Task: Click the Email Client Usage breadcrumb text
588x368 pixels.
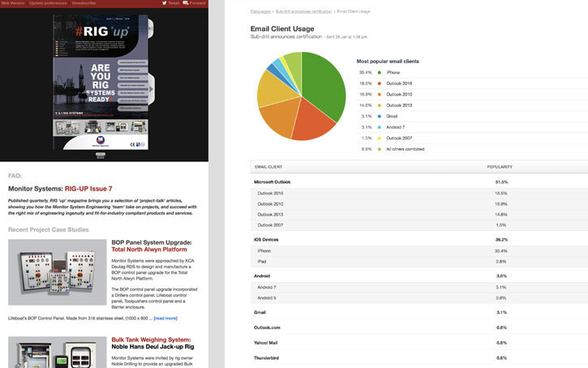Action: (x=354, y=11)
